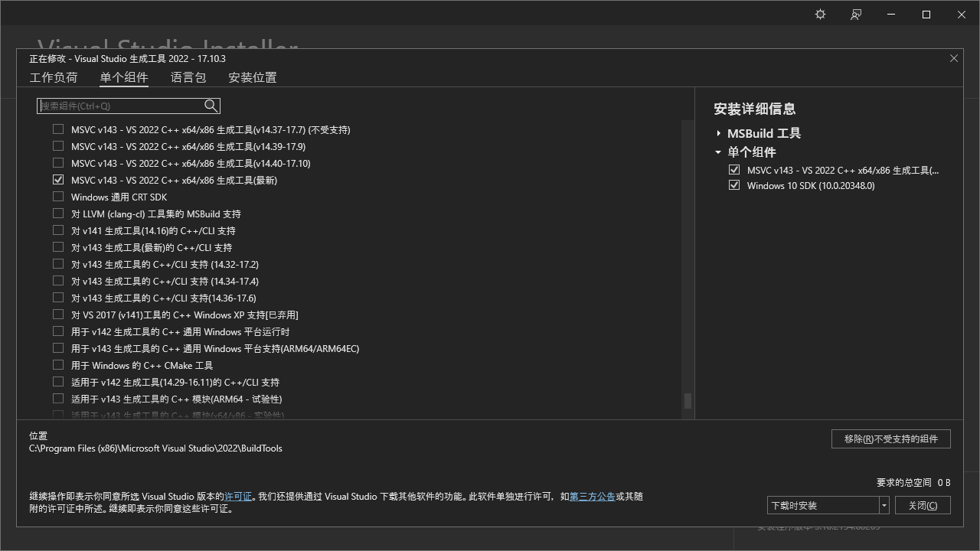The width and height of the screenshot is (980, 551).
Task: Check v142 生成工具(14.29-16.11) C++/CLI 支持
Action: 58,382
